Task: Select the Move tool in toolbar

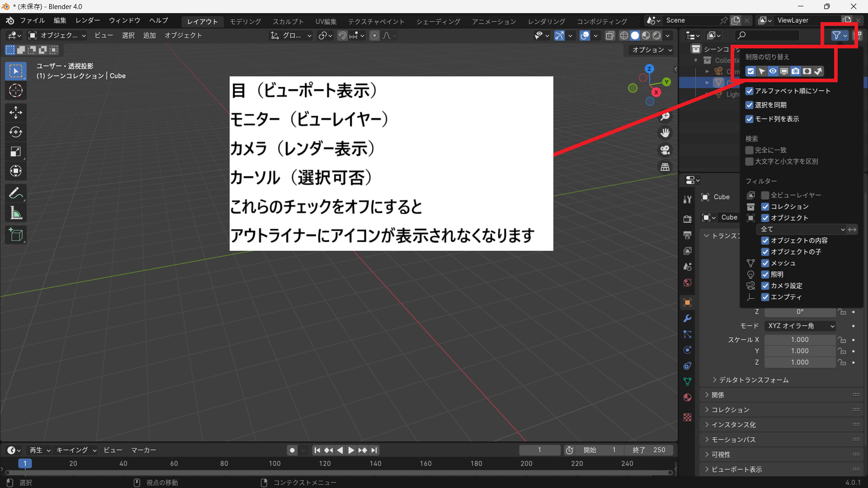Action: (x=16, y=112)
